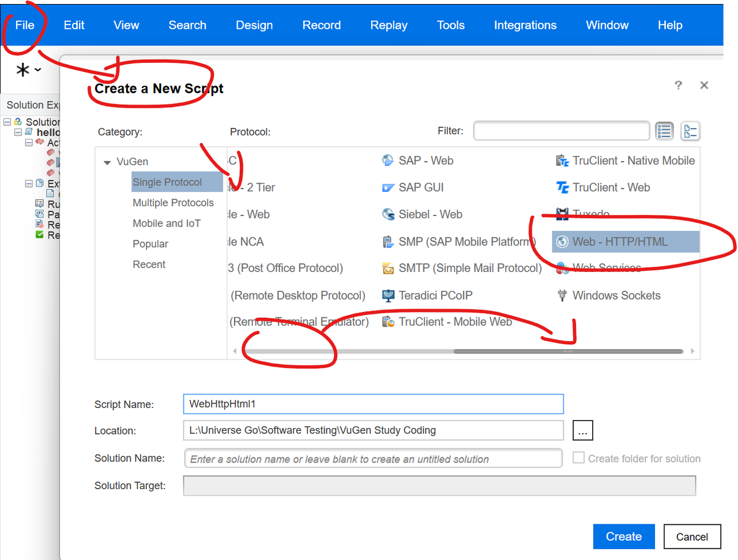Click the scrollbar right arrow in protocol list
Viewport: 738px width, 560px height.
pos(692,351)
